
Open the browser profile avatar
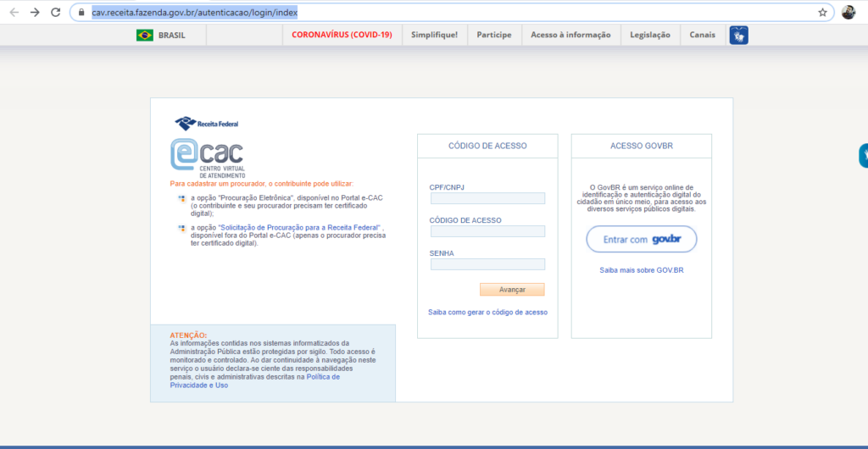pyautogui.click(x=849, y=12)
